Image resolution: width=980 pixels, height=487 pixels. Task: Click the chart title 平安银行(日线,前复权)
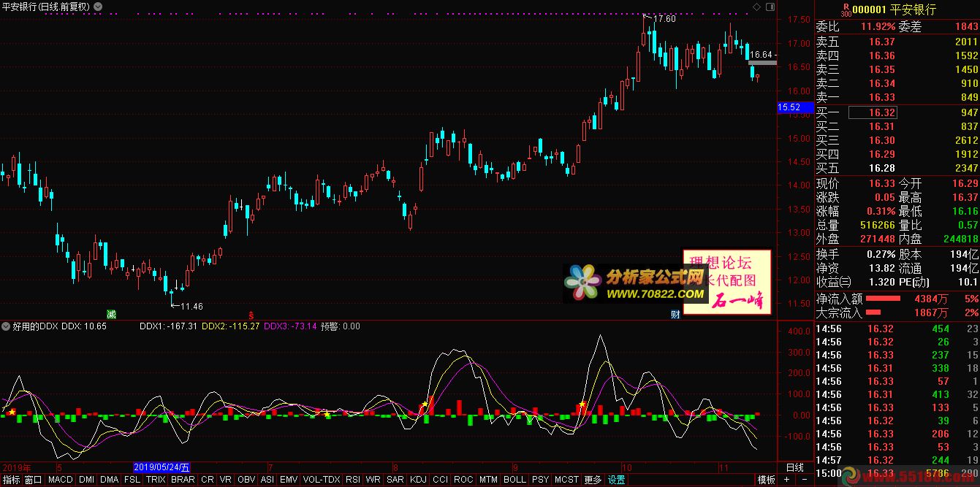[45, 7]
